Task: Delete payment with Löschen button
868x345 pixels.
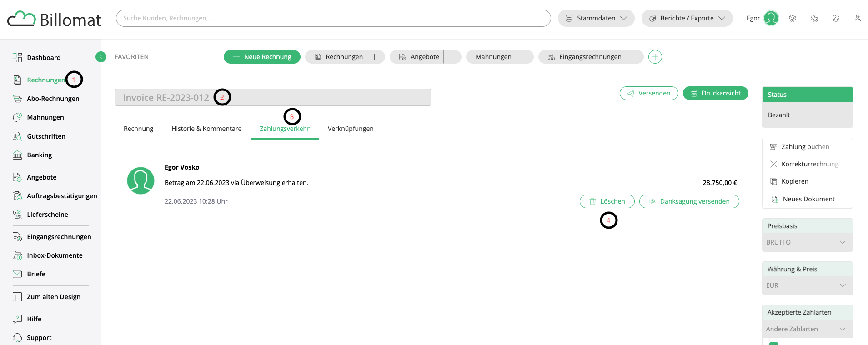Action: [607, 201]
